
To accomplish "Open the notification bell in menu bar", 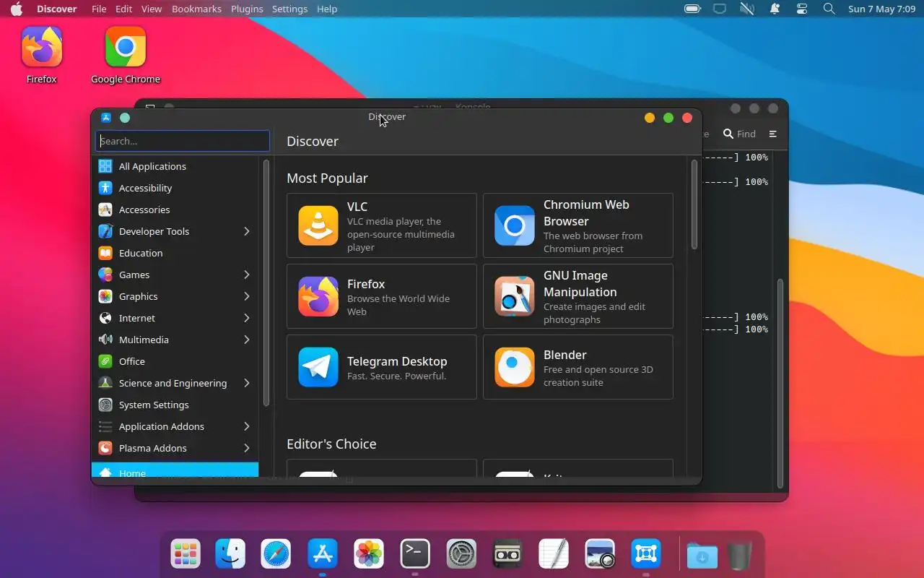I will coord(775,9).
